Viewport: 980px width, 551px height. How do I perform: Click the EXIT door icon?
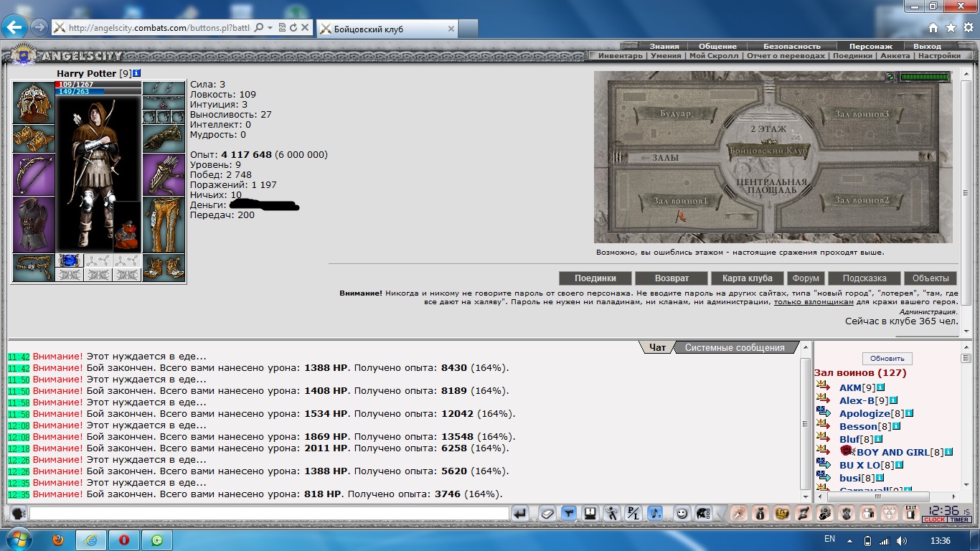click(x=911, y=512)
